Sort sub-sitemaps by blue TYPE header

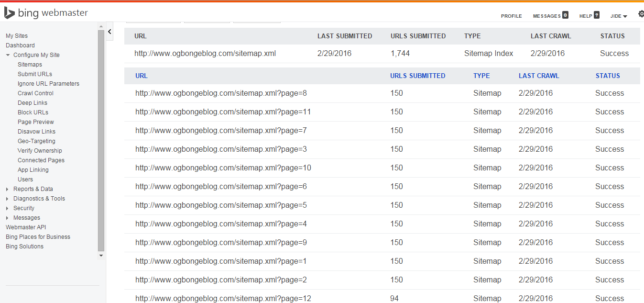pyautogui.click(x=481, y=76)
